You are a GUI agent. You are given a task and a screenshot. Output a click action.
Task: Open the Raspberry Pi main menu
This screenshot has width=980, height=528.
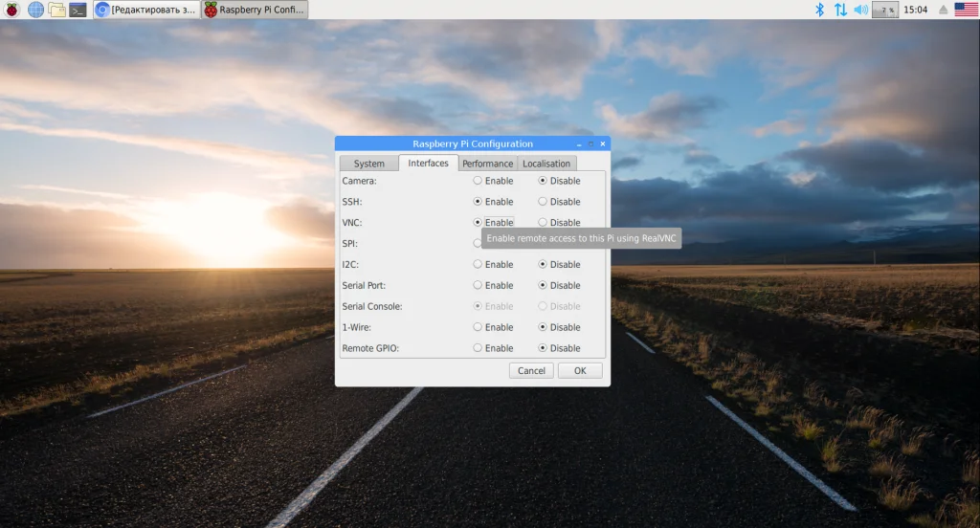pos(11,10)
